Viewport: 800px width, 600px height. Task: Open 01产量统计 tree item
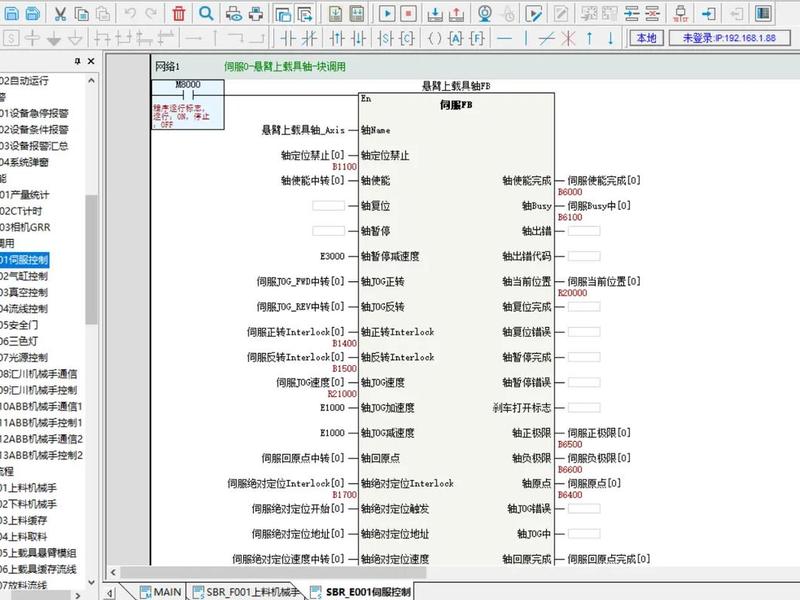(24, 194)
